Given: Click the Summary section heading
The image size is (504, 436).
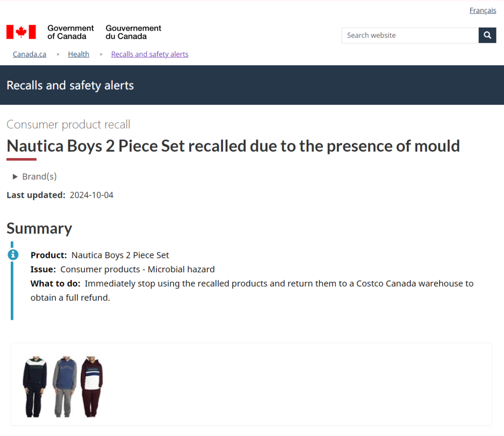Looking at the screenshot, I should click(39, 229).
